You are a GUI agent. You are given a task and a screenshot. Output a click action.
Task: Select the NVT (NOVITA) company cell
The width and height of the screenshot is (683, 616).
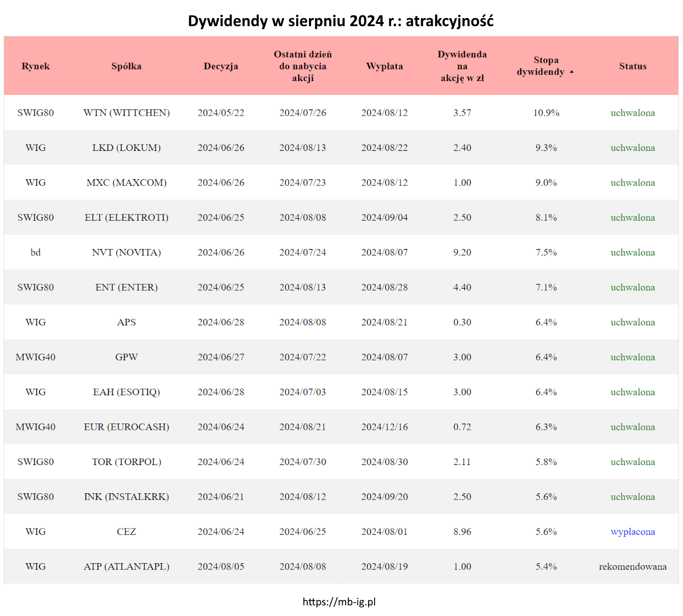126,253
